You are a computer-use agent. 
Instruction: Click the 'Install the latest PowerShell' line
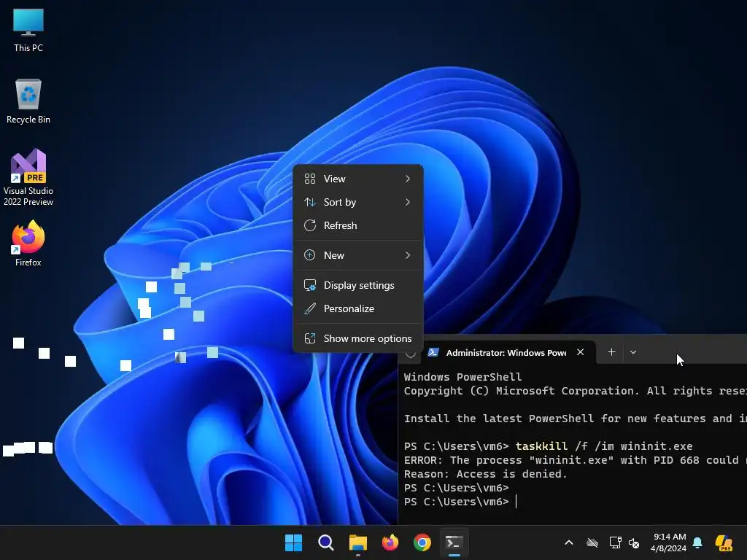click(575, 419)
